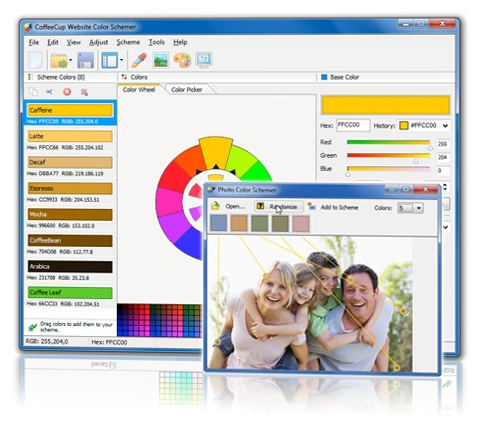Click the Base Color panel header
This screenshot has height=432, width=484.
(385, 77)
